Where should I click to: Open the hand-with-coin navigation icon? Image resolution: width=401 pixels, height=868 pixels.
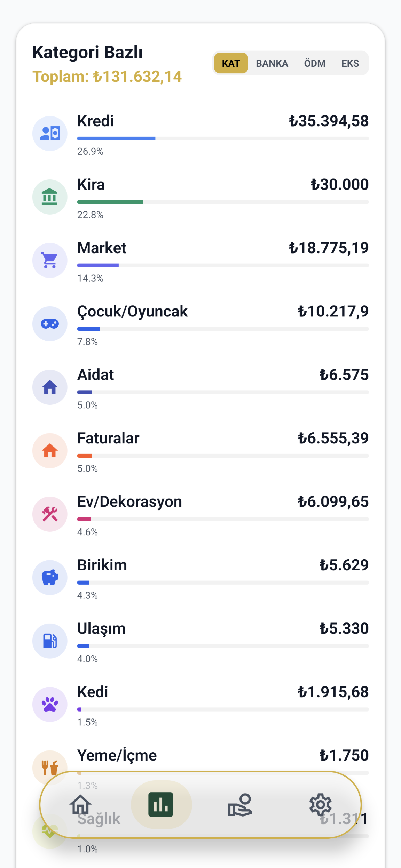click(240, 804)
